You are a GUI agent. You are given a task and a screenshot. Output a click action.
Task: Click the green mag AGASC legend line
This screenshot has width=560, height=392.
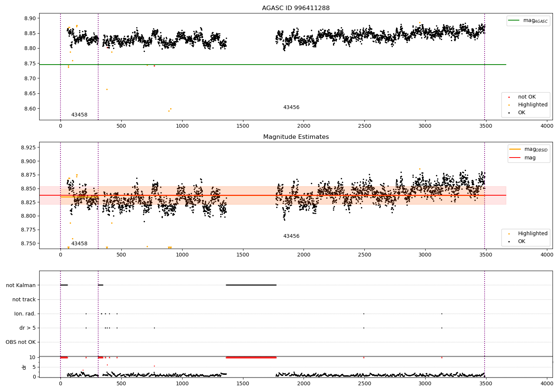click(x=514, y=21)
